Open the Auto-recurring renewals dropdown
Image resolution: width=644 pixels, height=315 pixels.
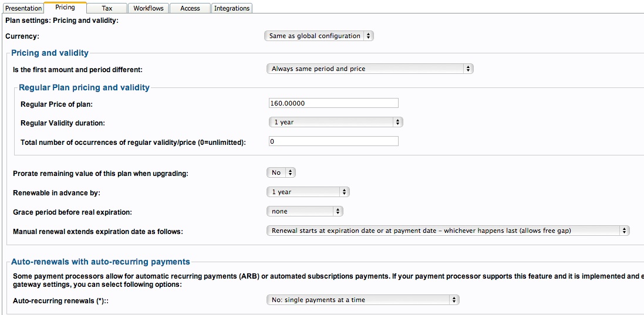click(x=363, y=300)
